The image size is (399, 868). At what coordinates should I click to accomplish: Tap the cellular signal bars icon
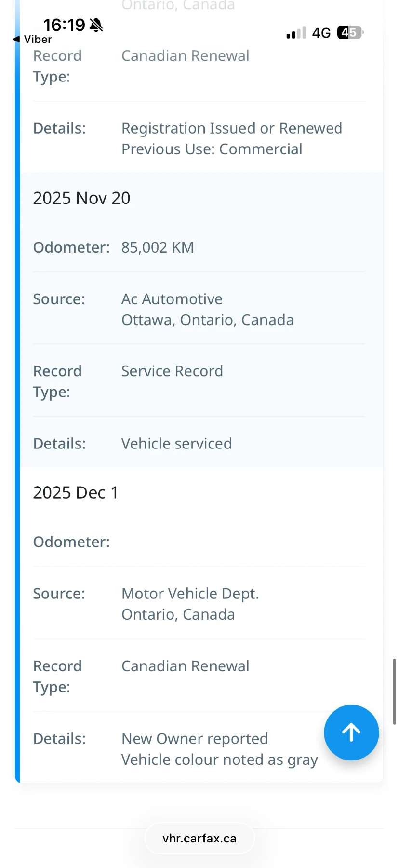coord(296,33)
